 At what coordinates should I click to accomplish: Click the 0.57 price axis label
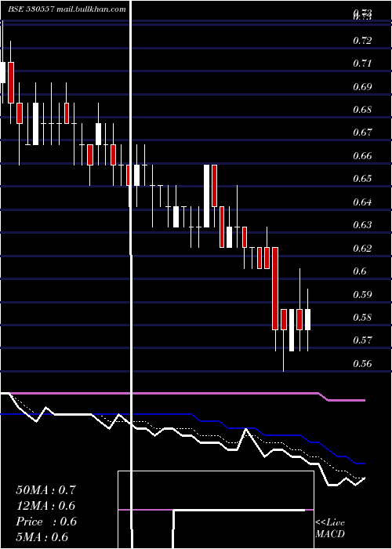(x=362, y=340)
